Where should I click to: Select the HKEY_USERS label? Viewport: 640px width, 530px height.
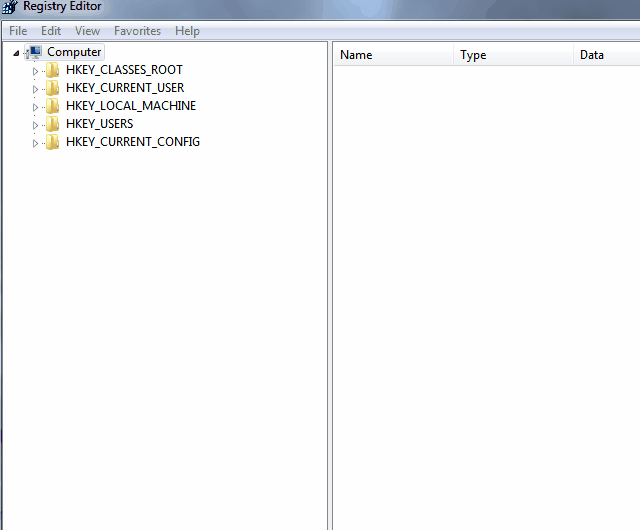pos(100,124)
